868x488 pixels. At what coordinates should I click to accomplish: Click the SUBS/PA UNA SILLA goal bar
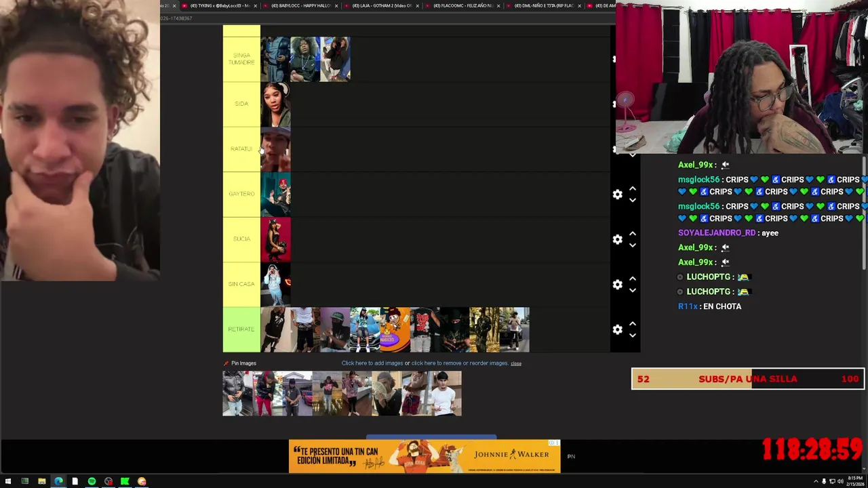[x=748, y=379]
